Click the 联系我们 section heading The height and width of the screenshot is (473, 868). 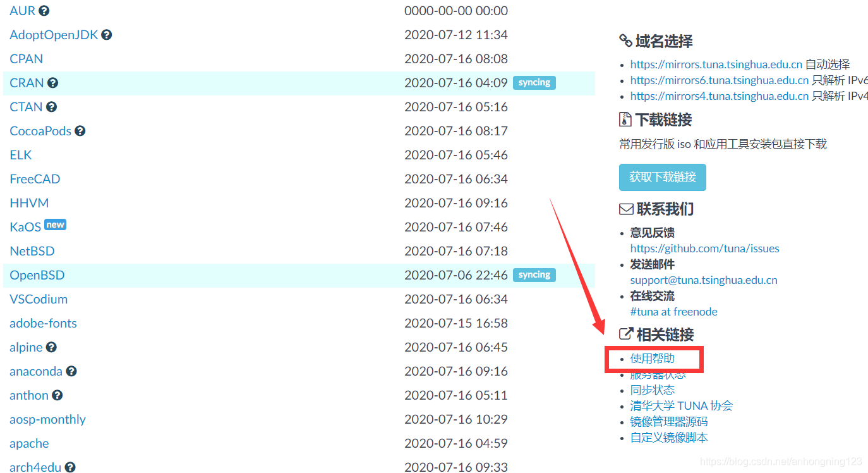click(656, 209)
